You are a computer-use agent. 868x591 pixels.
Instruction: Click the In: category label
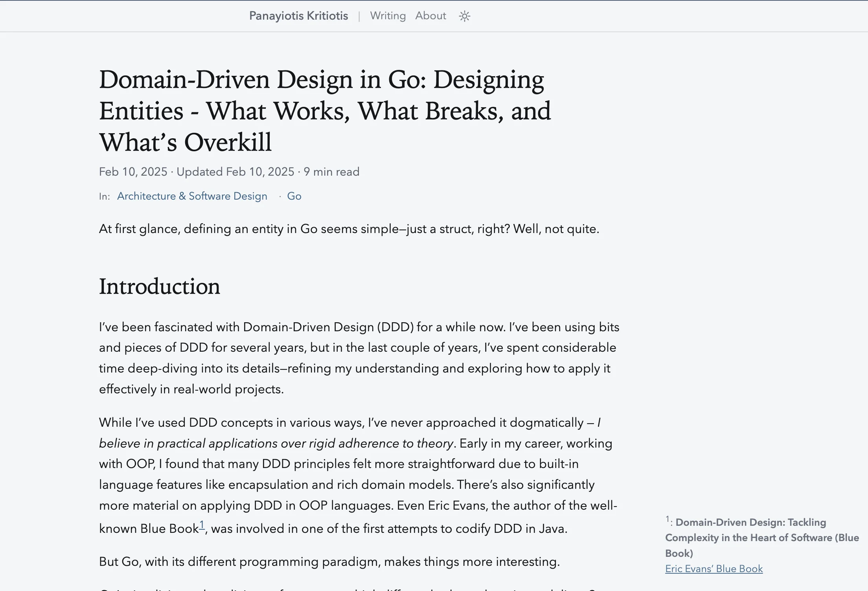click(x=104, y=196)
